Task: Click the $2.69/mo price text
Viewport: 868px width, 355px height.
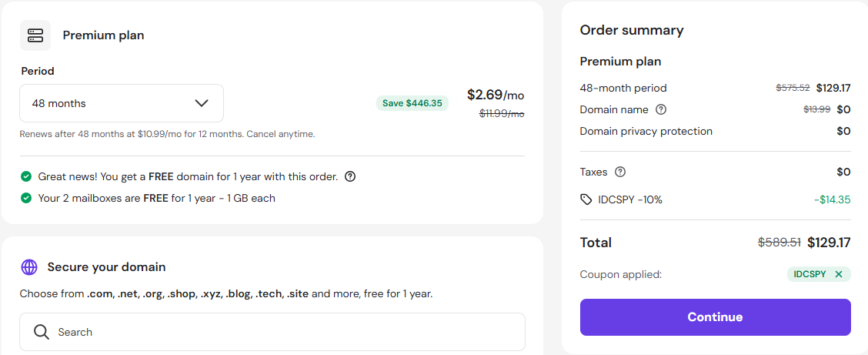Action: pos(496,95)
